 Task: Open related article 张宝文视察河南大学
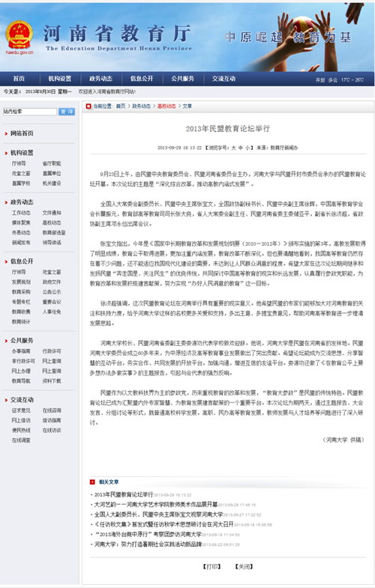(158, 515)
